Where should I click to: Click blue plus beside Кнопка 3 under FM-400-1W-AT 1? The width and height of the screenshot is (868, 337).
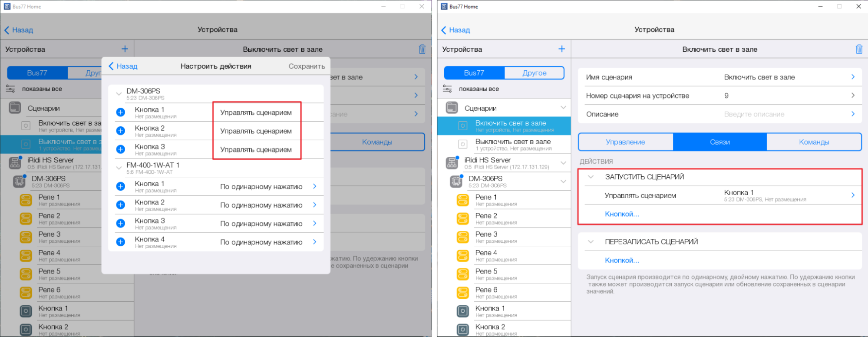(121, 223)
